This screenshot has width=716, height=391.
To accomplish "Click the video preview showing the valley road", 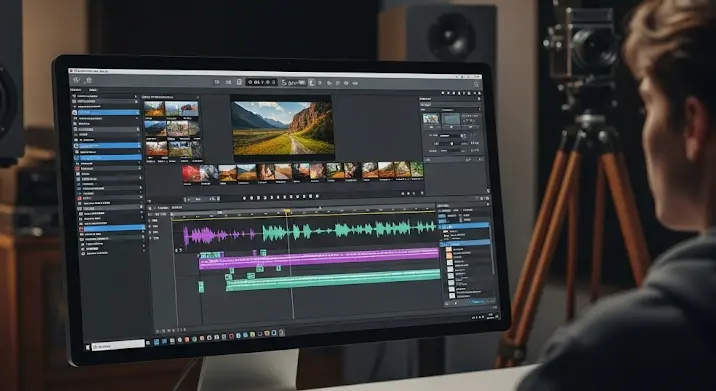I will pos(282,127).
